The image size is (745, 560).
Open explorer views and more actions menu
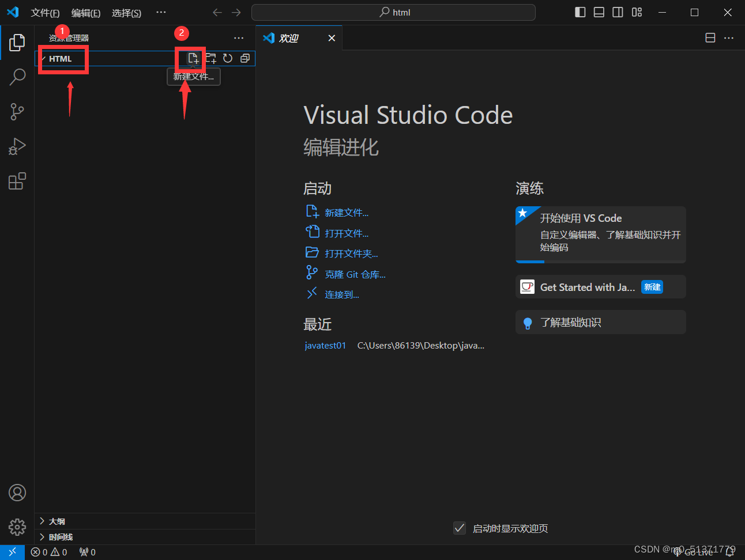(239, 38)
